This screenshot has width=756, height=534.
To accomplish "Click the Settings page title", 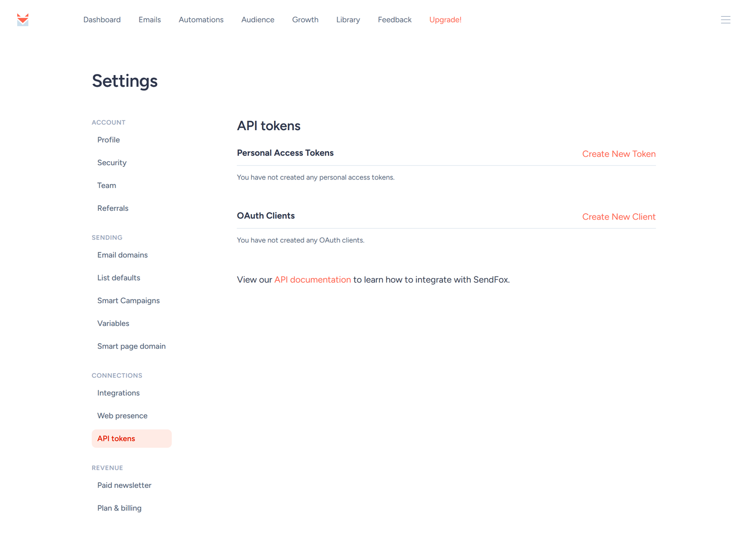I will pyautogui.click(x=125, y=81).
